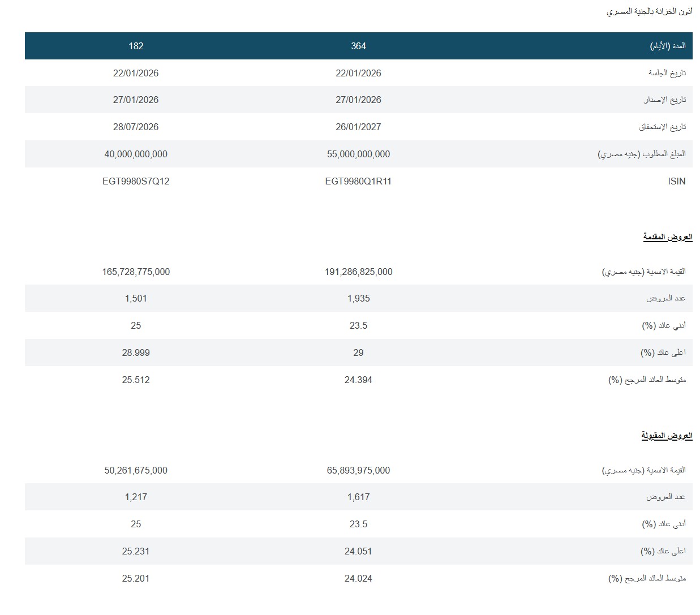Screen dimensions: 700x615
Task: Click the page title أذون الخزانة بالجنيه المصري
Action: click(x=649, y=11)
